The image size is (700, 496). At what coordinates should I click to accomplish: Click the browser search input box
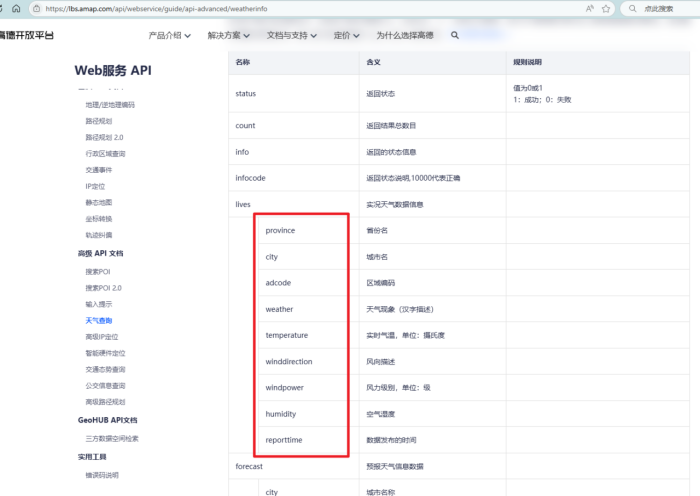[x=662, y=8]
